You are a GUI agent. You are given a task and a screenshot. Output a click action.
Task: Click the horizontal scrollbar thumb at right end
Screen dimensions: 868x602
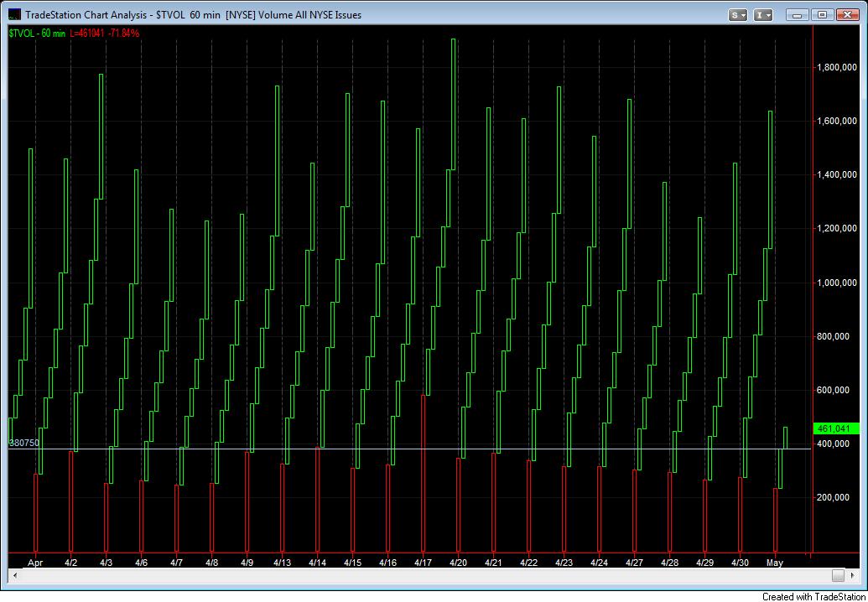point(838,576)
